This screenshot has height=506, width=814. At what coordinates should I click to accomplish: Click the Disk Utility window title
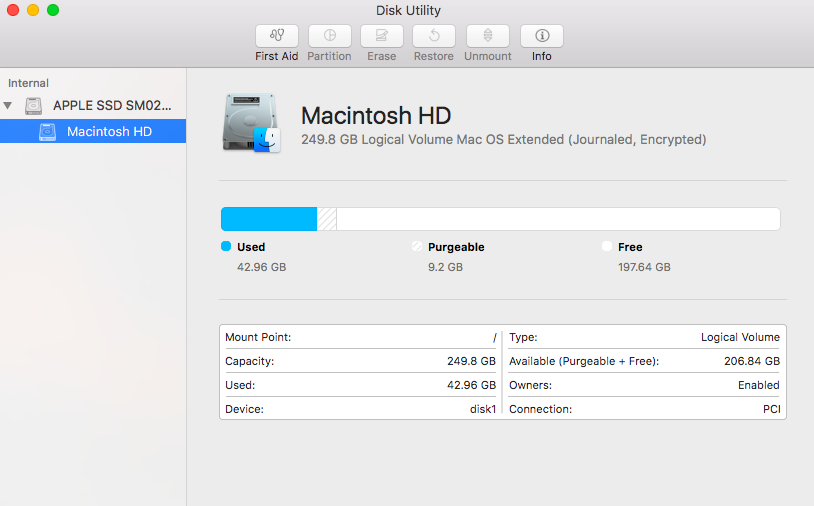(408, 10)
